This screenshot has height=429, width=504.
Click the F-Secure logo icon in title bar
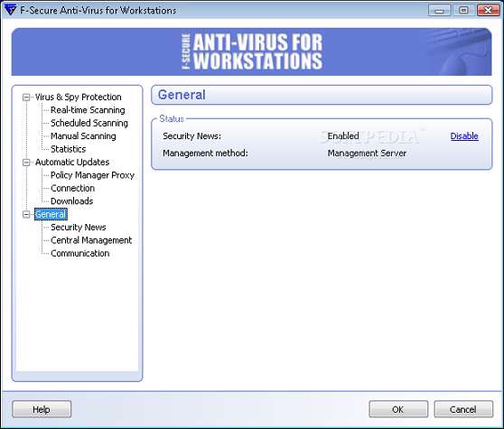tap(10, 9)
